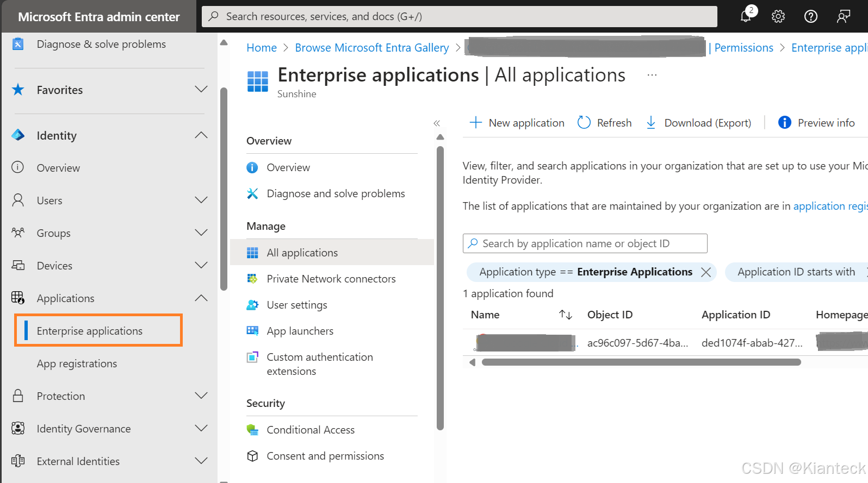Open Conditional Access menu item
This screenshot has height=483, width=868.
[x=310, y=430]
